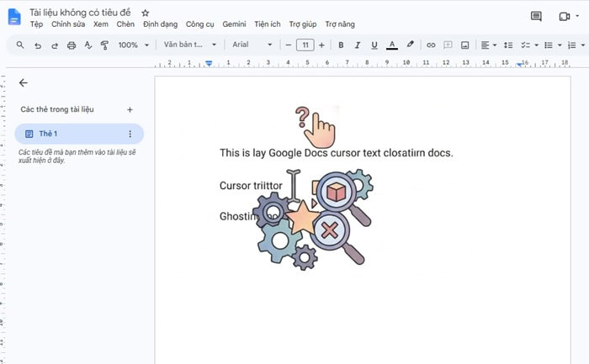
Task: Add a comment from toolbar
Action: click(448, 45)
